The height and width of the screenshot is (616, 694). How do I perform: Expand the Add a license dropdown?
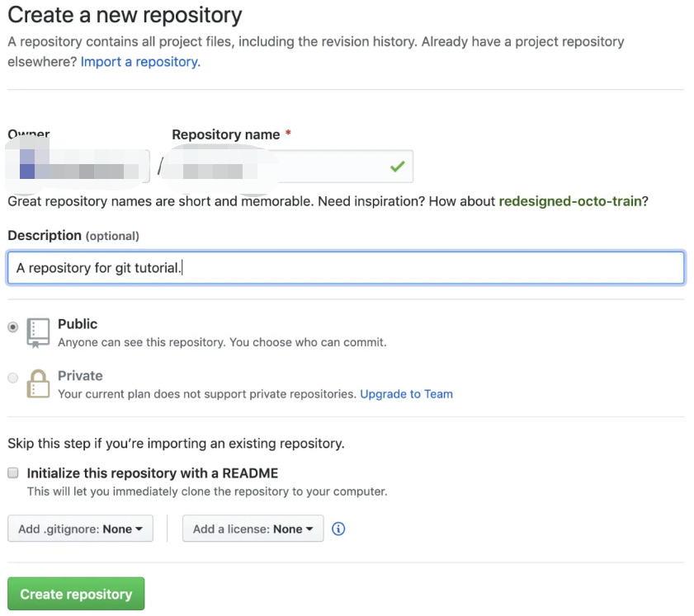coord(253,529)
